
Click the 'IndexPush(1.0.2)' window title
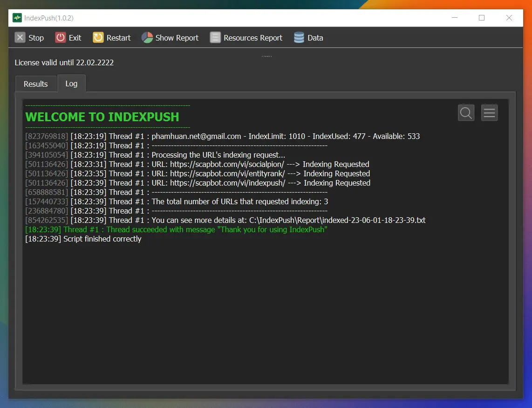click(49, 18)
